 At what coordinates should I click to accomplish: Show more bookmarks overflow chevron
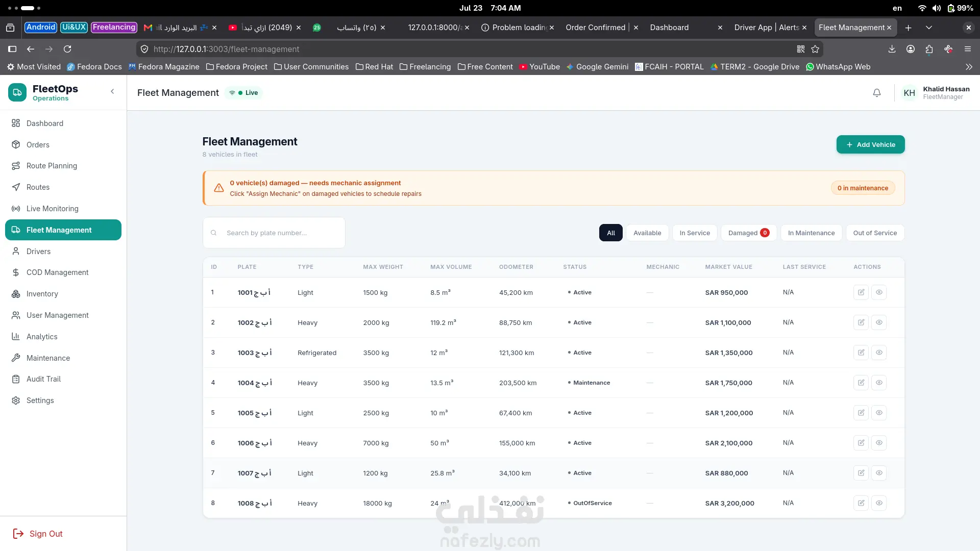969,67
